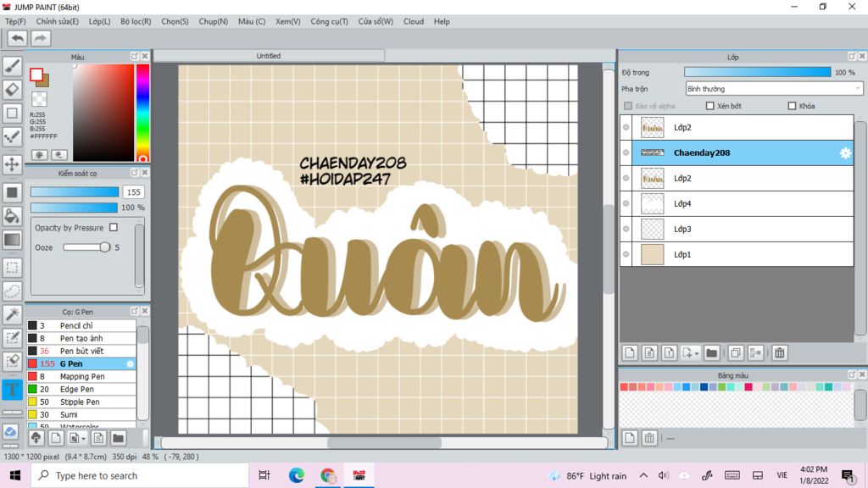The height and width of the screenshot is (488, 868).
Task: Select the Lớp1 layer row
Action: click(737, 254)
